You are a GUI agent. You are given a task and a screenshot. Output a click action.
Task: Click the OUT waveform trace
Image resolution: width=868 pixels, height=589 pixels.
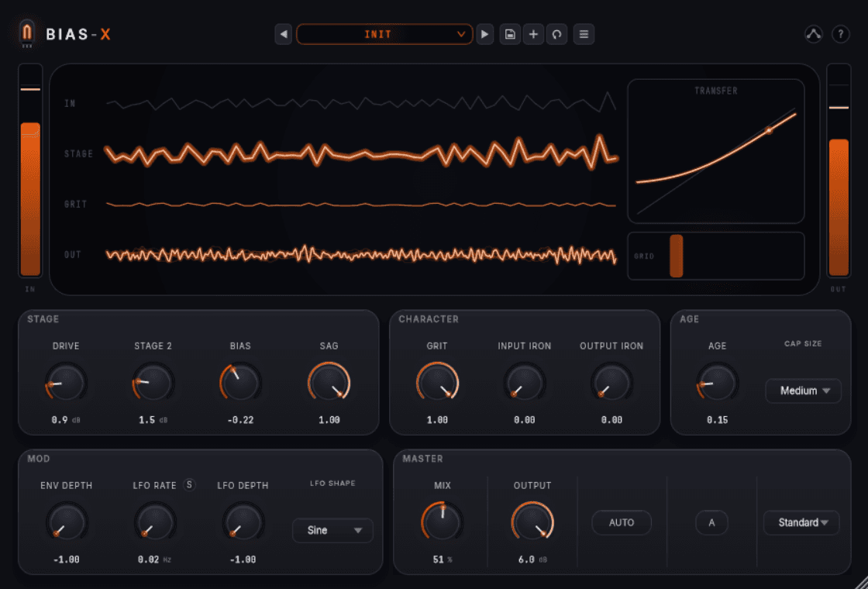point(361,255)
